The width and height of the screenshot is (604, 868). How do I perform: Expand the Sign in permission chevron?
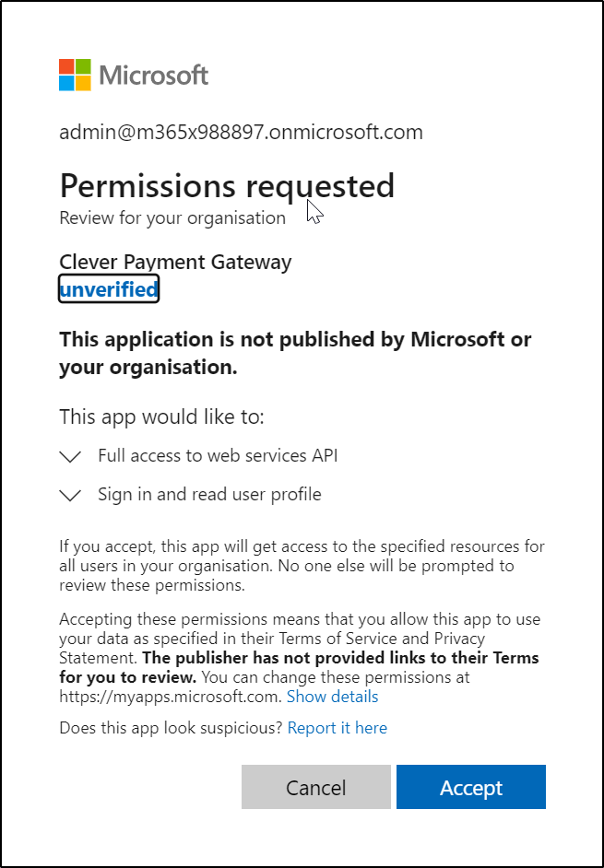[x=70, y=496]
